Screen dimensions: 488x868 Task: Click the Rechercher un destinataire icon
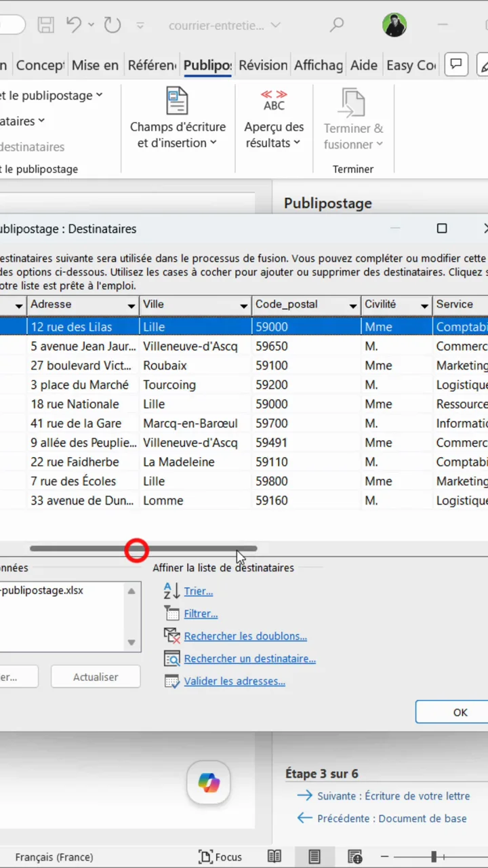coord(171,658)
